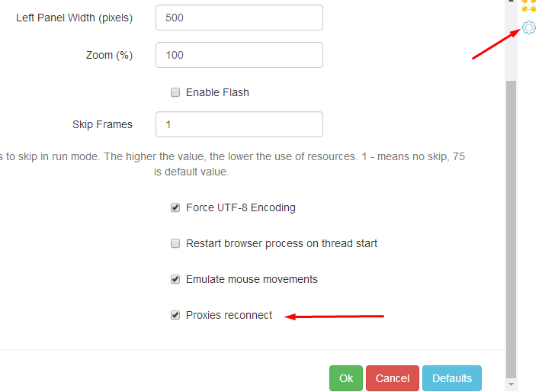Reset settings with the Defaults button
Image resolution: width=542 pixels, height=392 pixels.
[452, 378]
